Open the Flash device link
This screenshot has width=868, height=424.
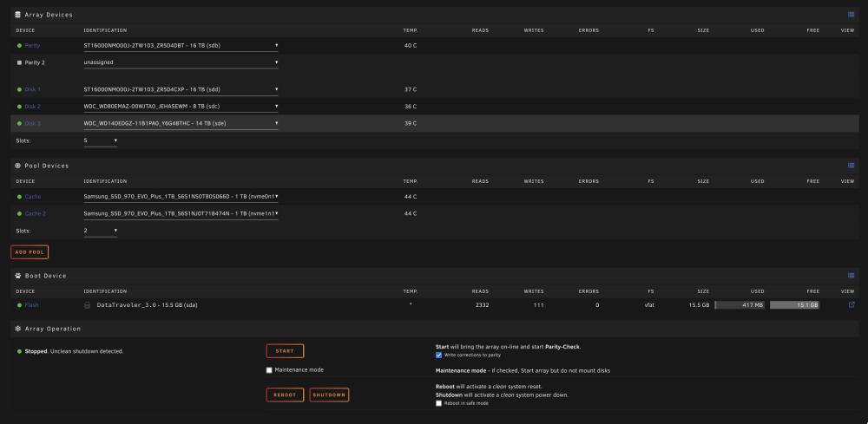(x=31, y=305)
